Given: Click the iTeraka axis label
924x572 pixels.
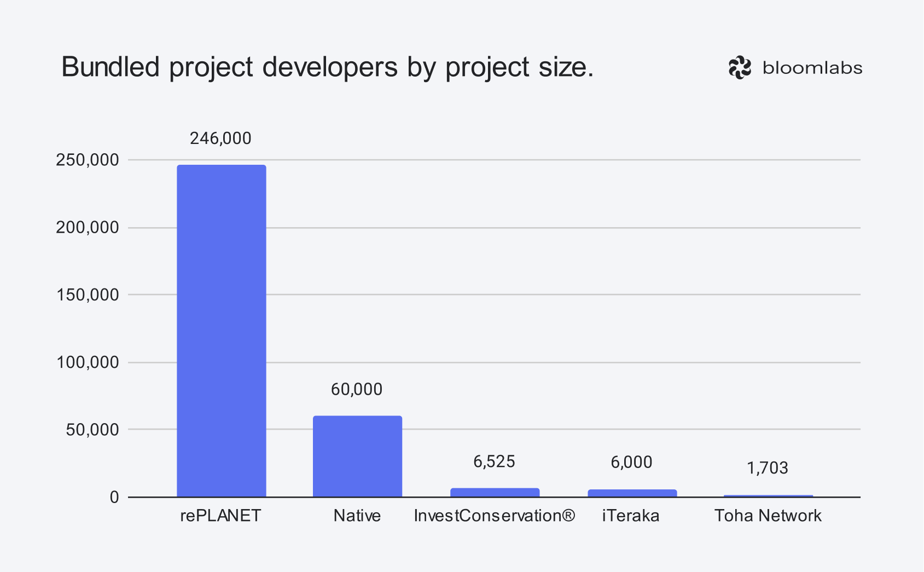Looking at the screenshot, I should 631,516.
